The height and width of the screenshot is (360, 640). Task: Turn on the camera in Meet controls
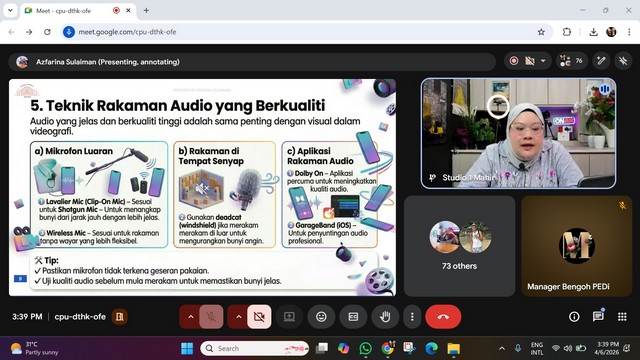[259, 317]
